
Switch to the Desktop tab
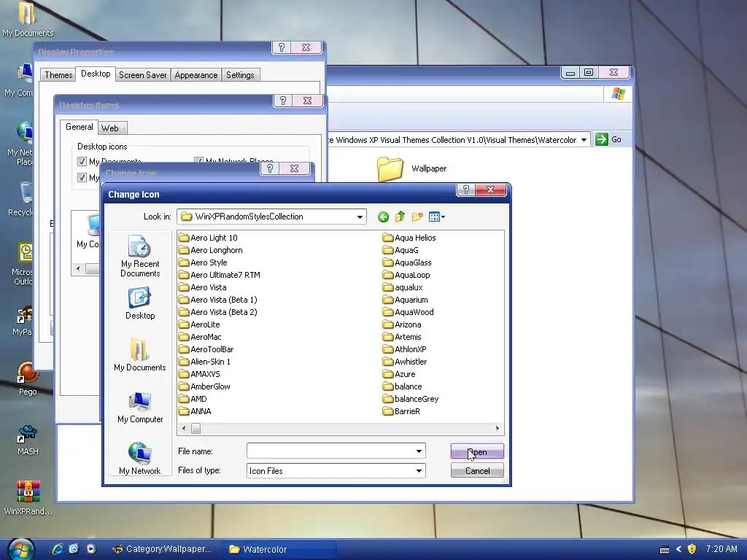(x=96, y=74)
